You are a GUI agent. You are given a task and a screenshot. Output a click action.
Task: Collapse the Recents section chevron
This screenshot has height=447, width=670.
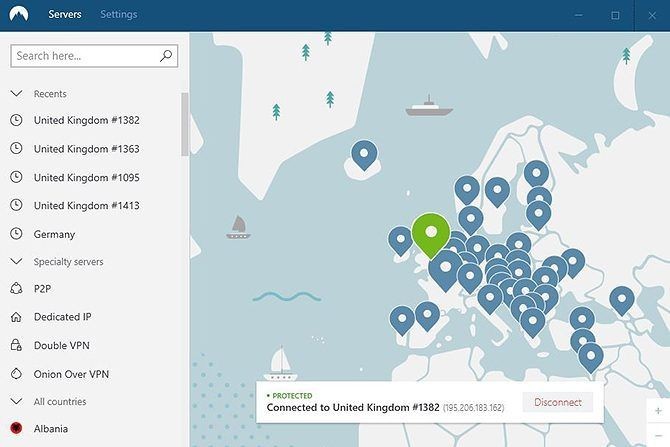click(x=16, y=93)
